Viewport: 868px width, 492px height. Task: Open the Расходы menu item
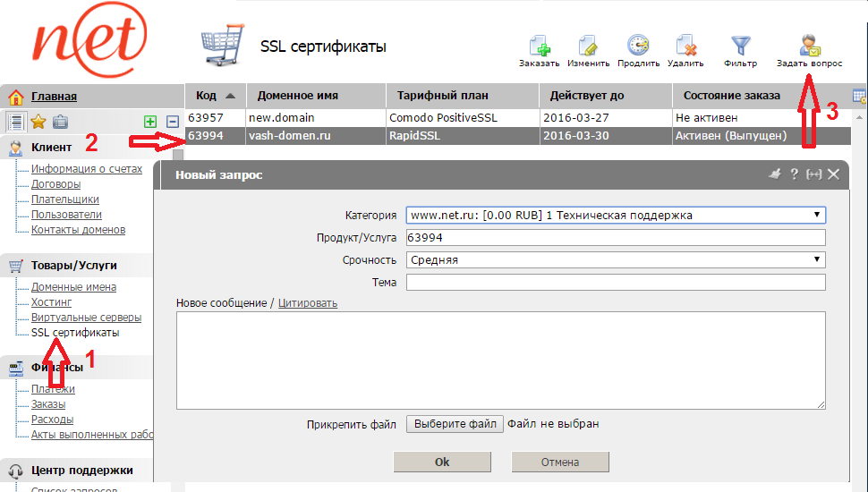[52, 420]
